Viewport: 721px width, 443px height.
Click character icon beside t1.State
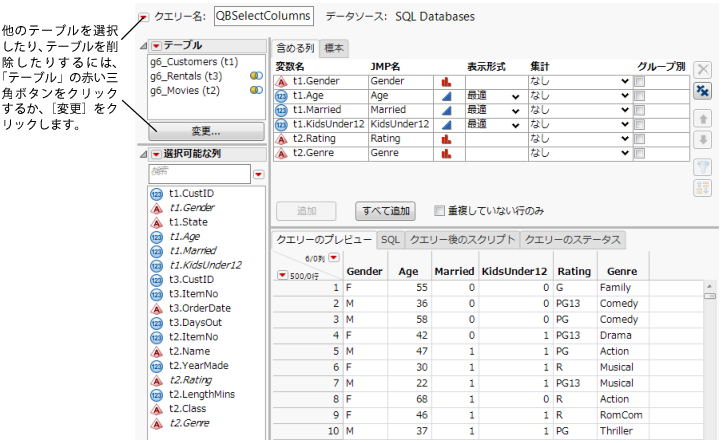click(157, 223)
